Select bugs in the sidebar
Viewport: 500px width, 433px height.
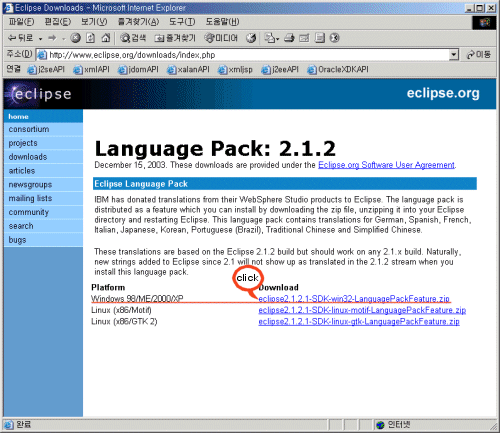click(43, 240)
